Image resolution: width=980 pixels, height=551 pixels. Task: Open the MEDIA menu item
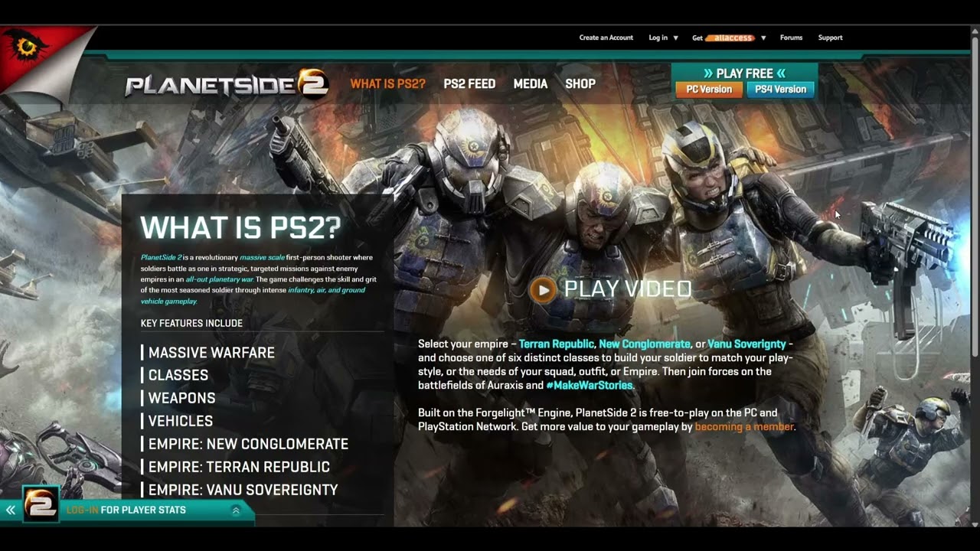(531, 84)
